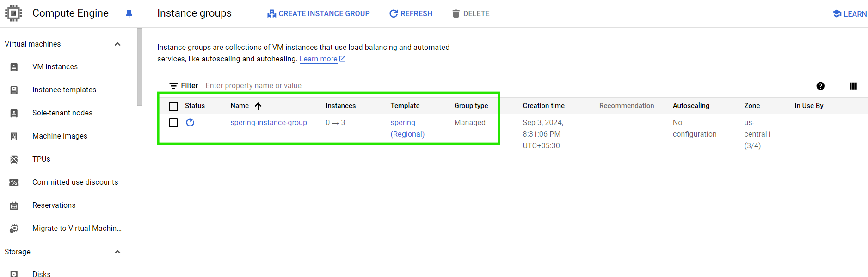Image resolution: width=868 pixels, height=277 pixels.
Task: Sort by the Name column arrow
Action: tap(258, 106)
